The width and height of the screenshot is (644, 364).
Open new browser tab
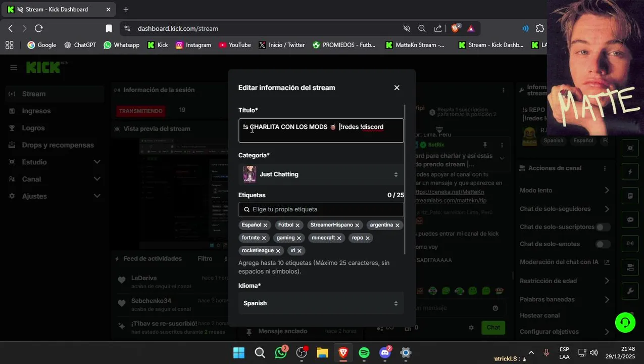tap(126, 9)
